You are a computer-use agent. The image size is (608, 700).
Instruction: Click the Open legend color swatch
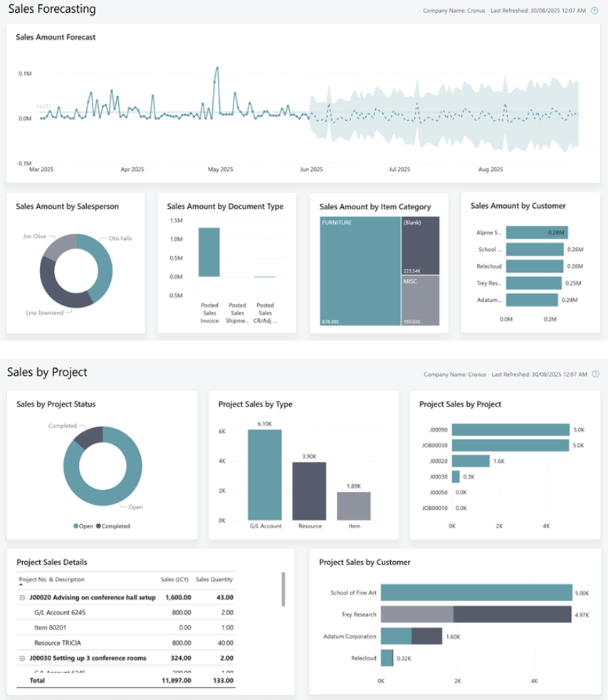(76, 526)
